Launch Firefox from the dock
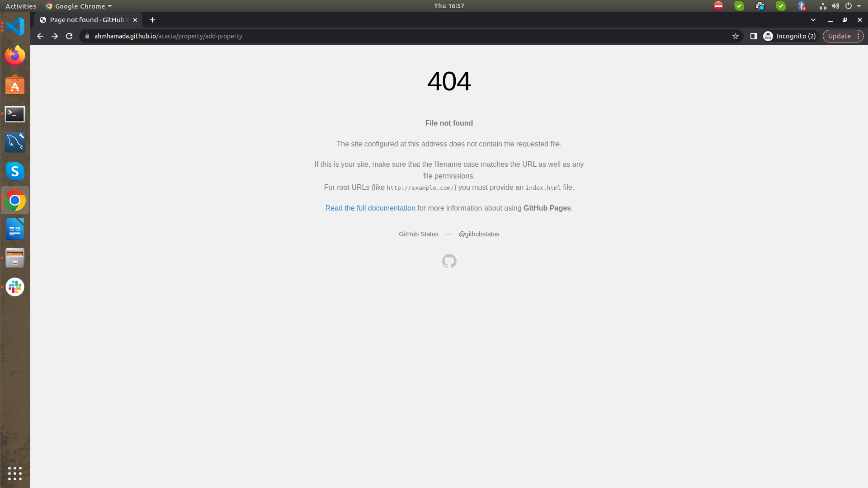Viewport: 868px width, 488px height. 15,56
